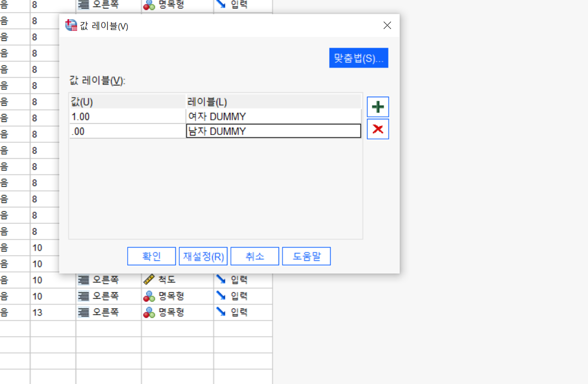Click 명목형 cell in the width 13 row
This screenshot has height=384, width=588.
tap(177, 312)
